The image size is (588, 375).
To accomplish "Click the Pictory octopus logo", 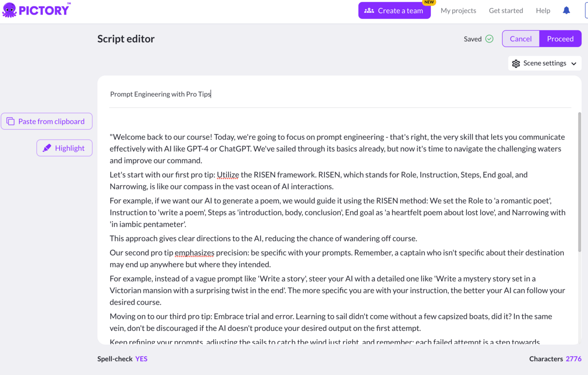I will coord(10,10).
